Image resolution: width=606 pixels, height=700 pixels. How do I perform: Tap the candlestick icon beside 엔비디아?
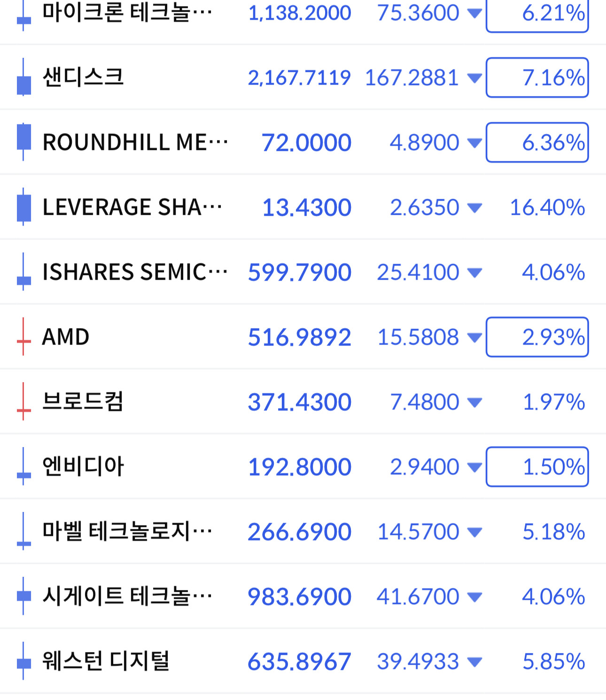[23, 466]
